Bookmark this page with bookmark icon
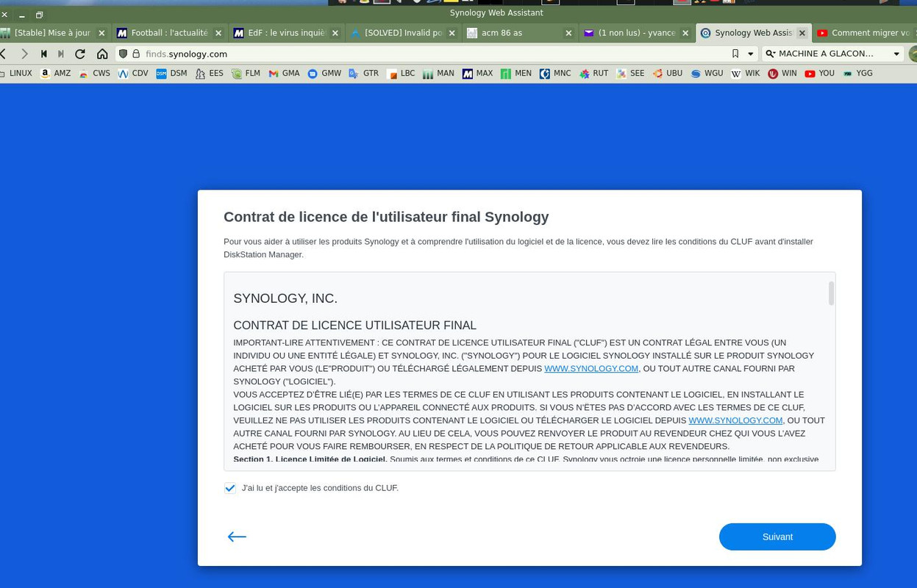The height and width of the screenshot is (588, 917). click(x=735, y=54)
